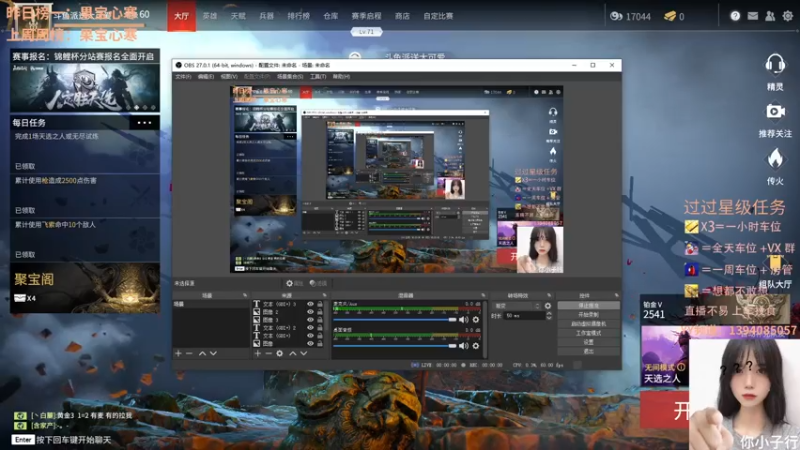Click 工作室模式 in OBS controls
The image size is (800, 450).
[x=588, y=333]
